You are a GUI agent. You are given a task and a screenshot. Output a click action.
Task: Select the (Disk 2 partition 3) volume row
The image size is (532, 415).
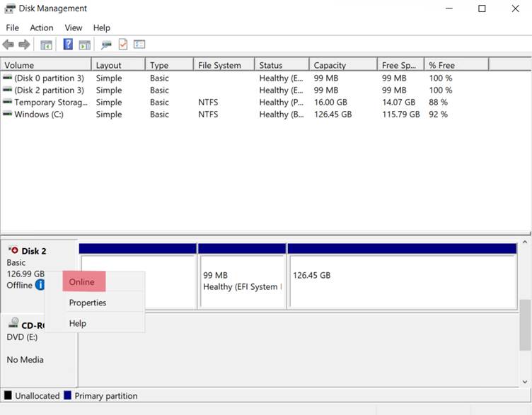pyautogui.click(x=244, y=90)
